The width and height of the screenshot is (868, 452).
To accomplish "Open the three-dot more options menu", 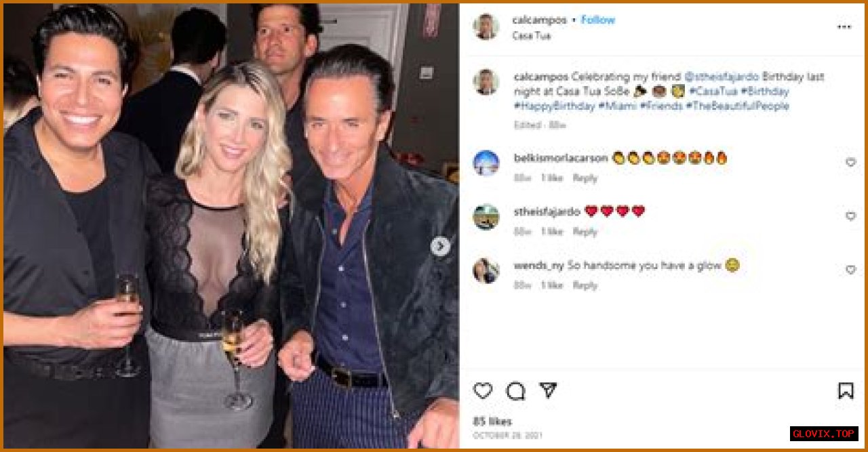I will pyautogui.click(x=844, y=27).
